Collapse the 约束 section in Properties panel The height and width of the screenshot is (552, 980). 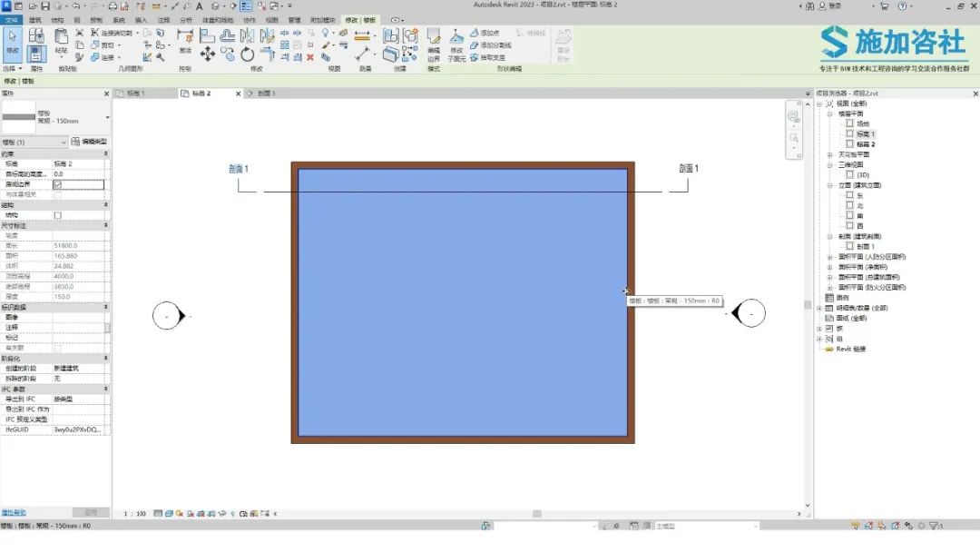tap(105, 153)
